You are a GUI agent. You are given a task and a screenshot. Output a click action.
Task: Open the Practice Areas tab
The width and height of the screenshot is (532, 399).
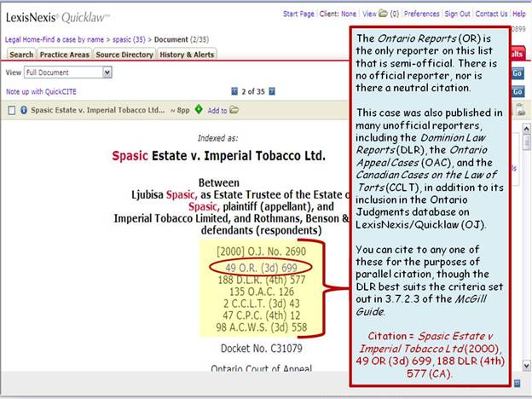(64, 55)
